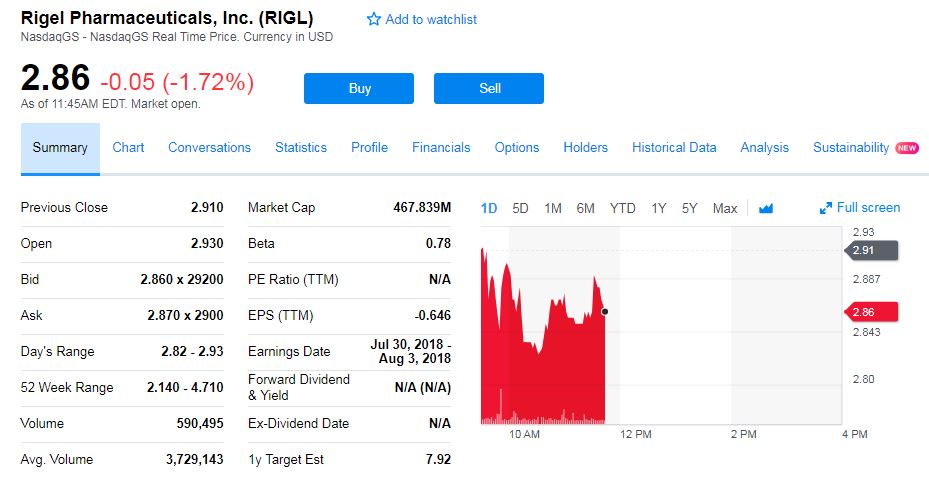Click the 10 AM label on the chart axis
This screenshot has height=477, width=929.
pyautogui.click(x=524, y=434)
